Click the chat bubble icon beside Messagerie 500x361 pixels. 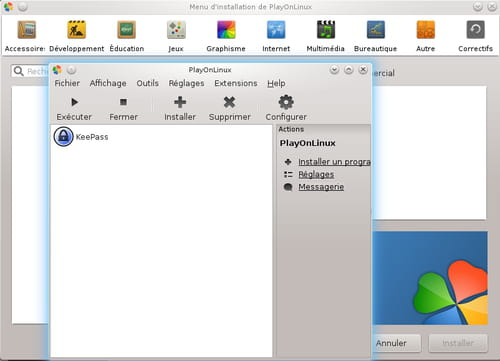click(288, 187)
